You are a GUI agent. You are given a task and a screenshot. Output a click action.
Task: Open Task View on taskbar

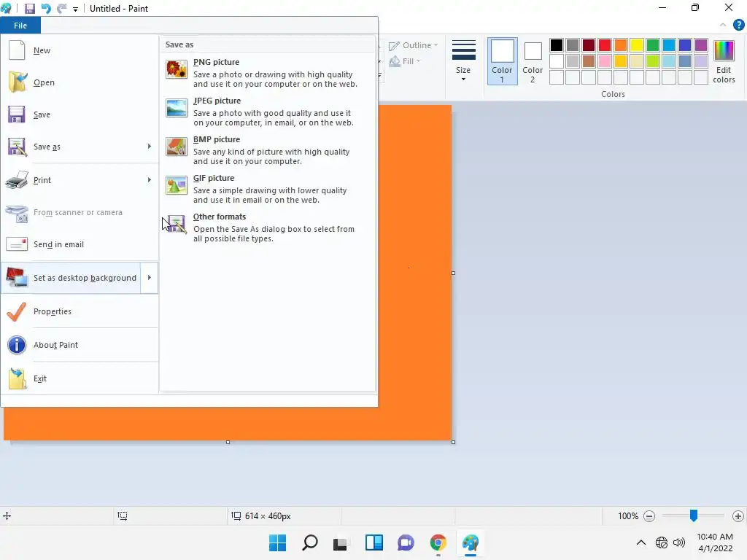coord(340,542)
